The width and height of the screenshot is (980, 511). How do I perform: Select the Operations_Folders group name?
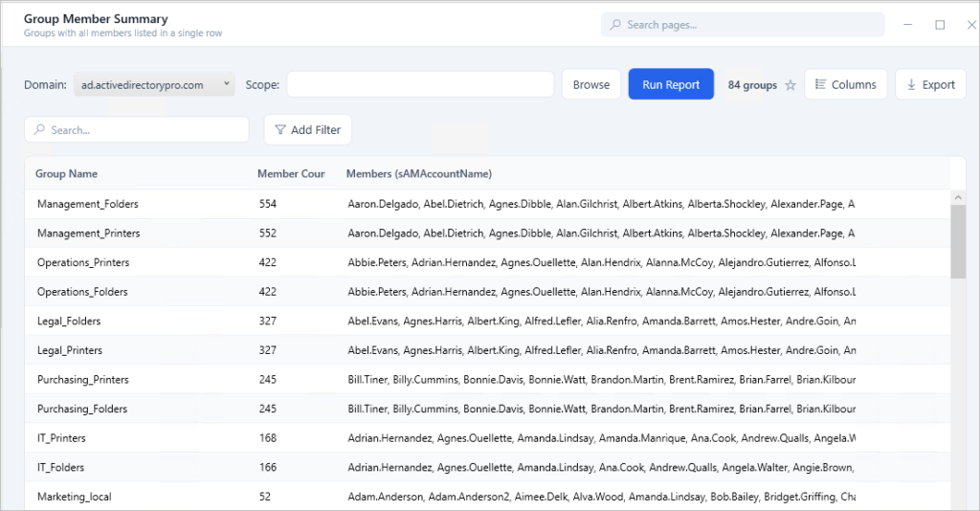click(x=82, y=292)
